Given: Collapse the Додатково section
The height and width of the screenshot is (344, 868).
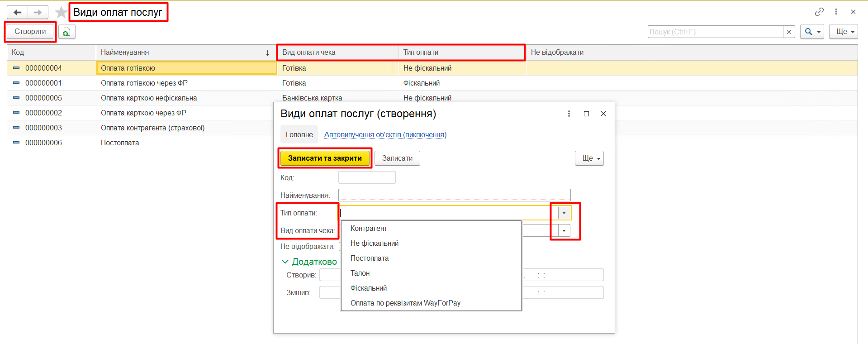Looking at the screenshot, I should (x=285, y=262).
